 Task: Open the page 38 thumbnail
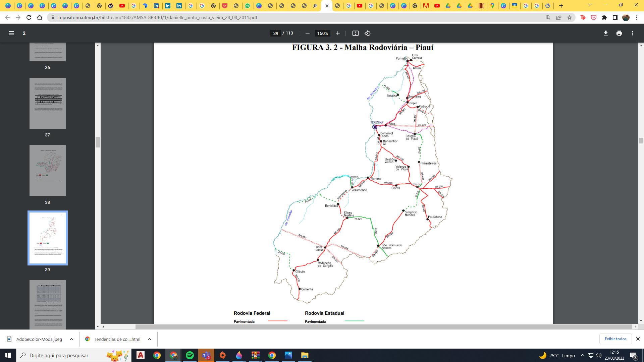[48, 171]
